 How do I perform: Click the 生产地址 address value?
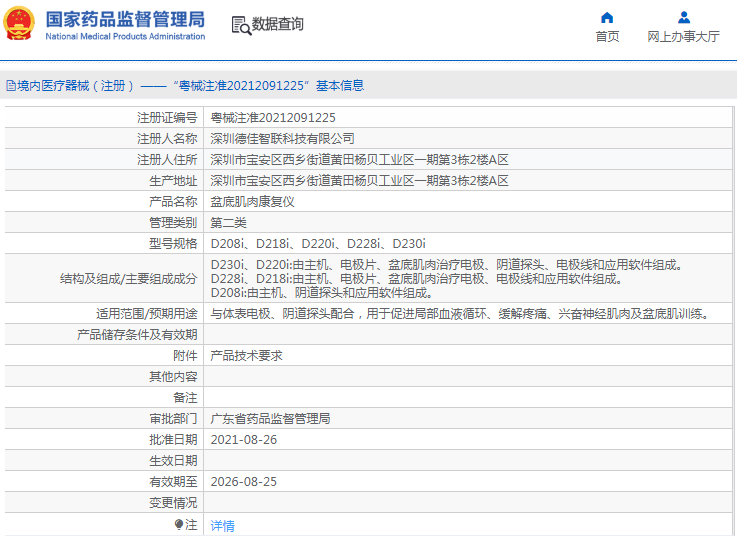(x=359, y=181)
